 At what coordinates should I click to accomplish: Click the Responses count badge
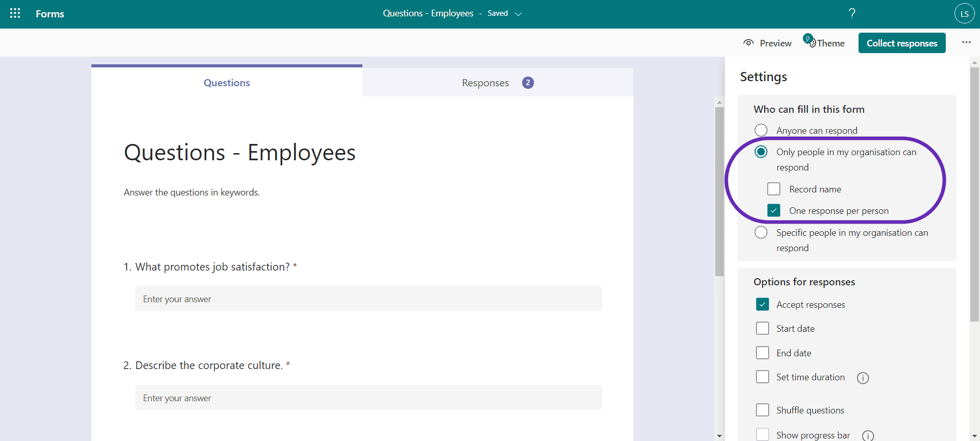click(x=528, y=83)
